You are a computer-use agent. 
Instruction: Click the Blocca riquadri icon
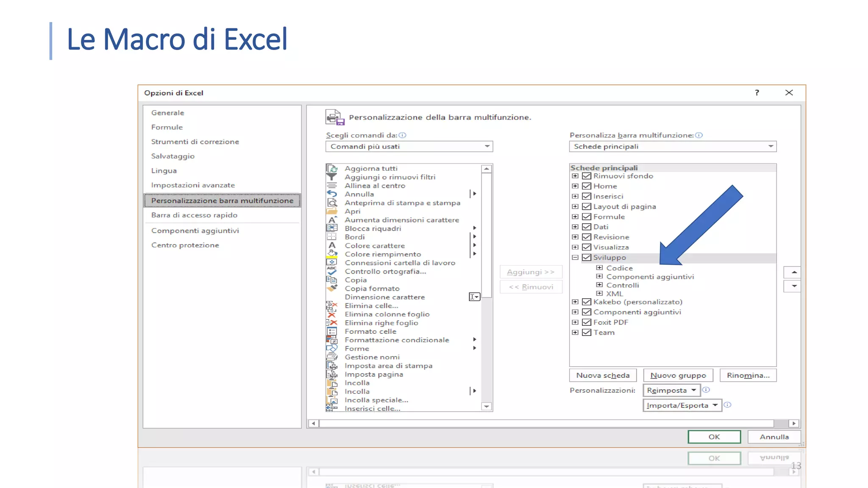(332, 228)
